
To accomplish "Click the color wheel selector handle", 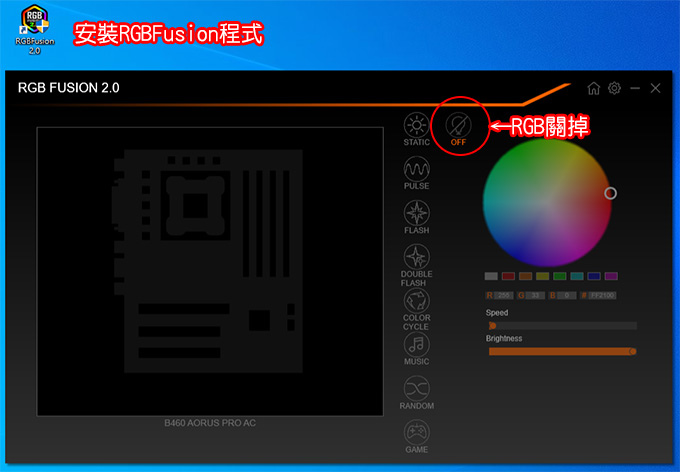I will (x=610, y=193).
